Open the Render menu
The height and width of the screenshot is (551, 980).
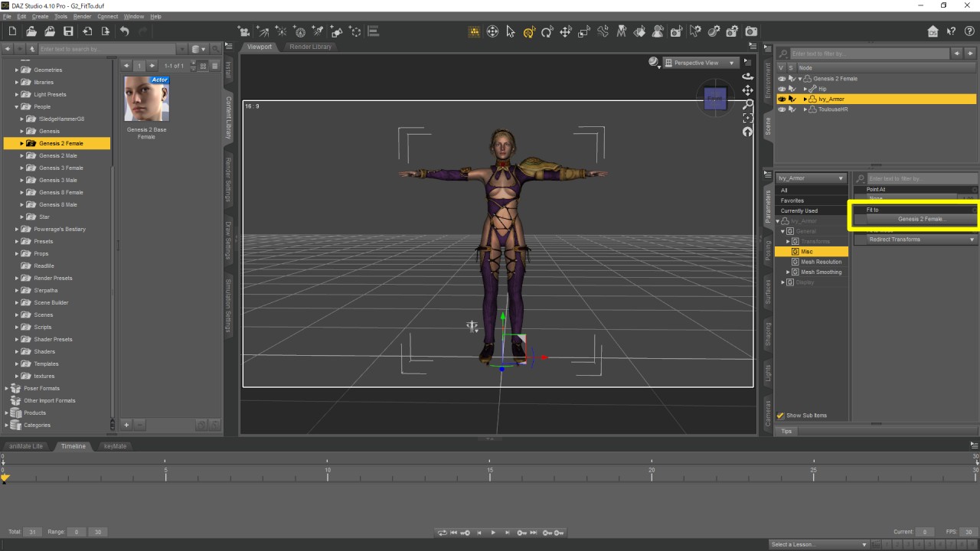click(82, 16)
